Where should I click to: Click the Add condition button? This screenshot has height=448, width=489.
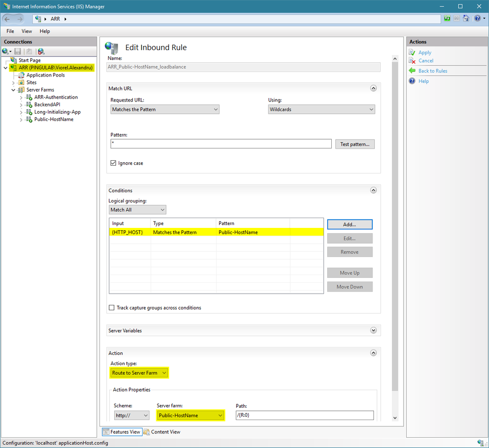[x=349, y=224]
